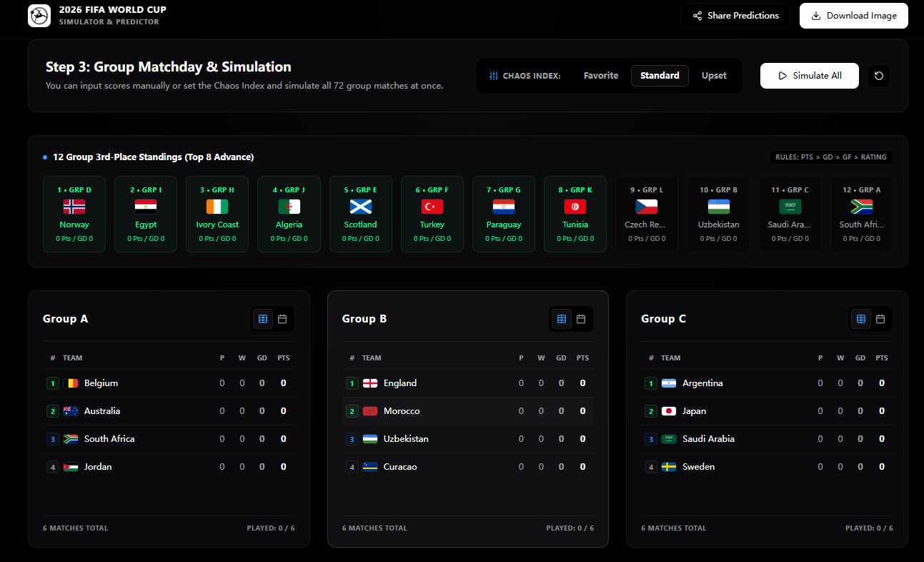Click the Share Predictions button

pyautogui.click(x=735, y=16)
